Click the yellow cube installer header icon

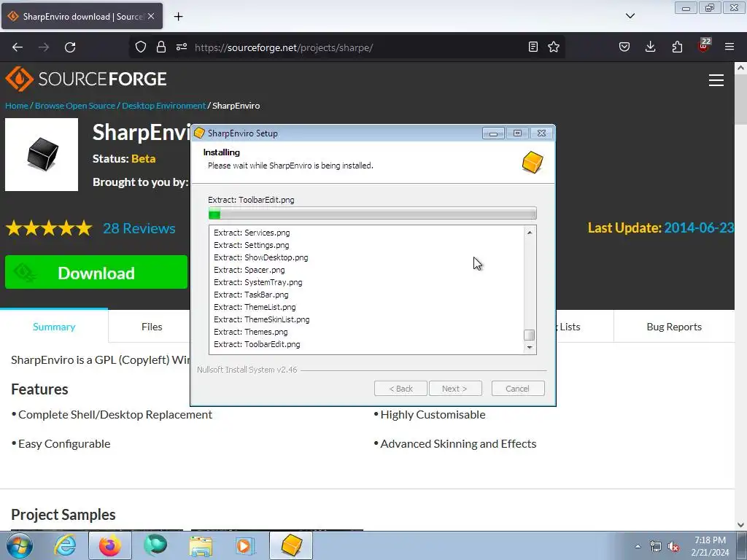pos(532,163)
